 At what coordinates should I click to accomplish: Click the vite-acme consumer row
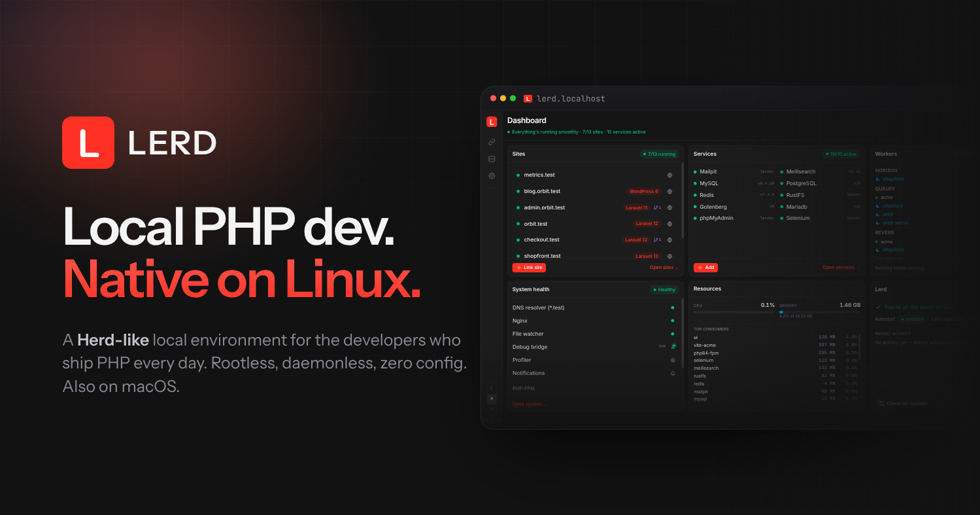pyautogui.click(x=775, y=345)
